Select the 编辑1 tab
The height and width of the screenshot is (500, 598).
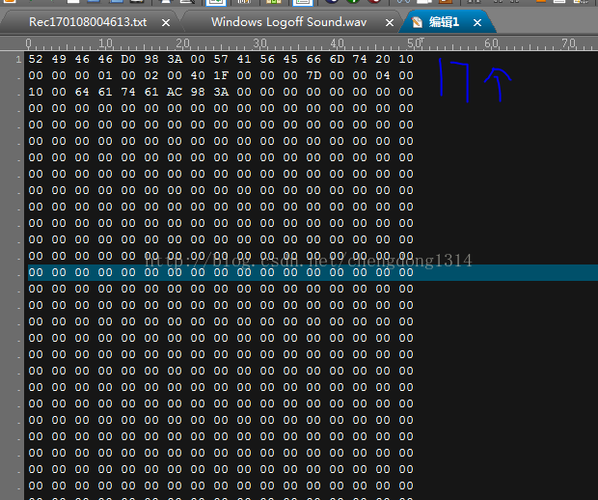tap(444, 22)
